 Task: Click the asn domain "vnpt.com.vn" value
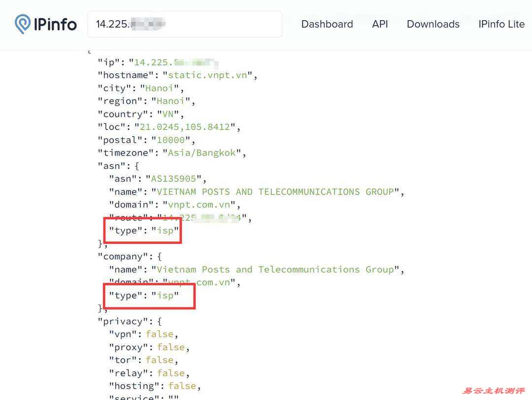(x=202, y=204)
